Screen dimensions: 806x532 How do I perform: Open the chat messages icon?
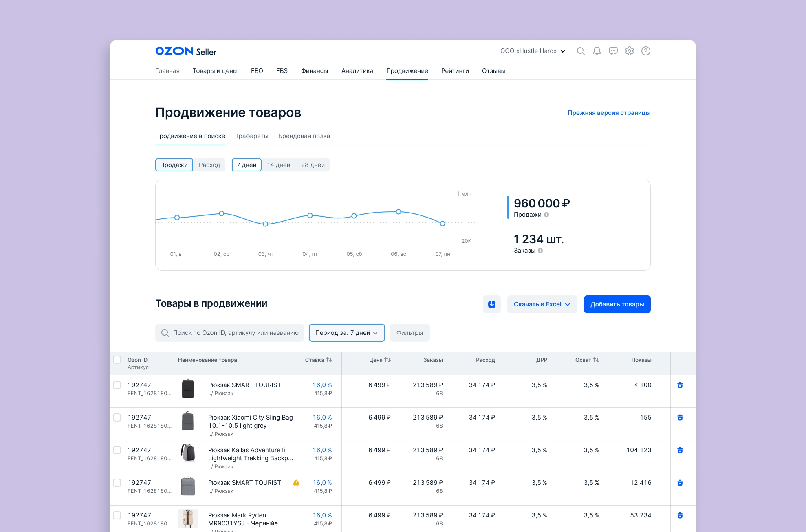tap(613, 51)
